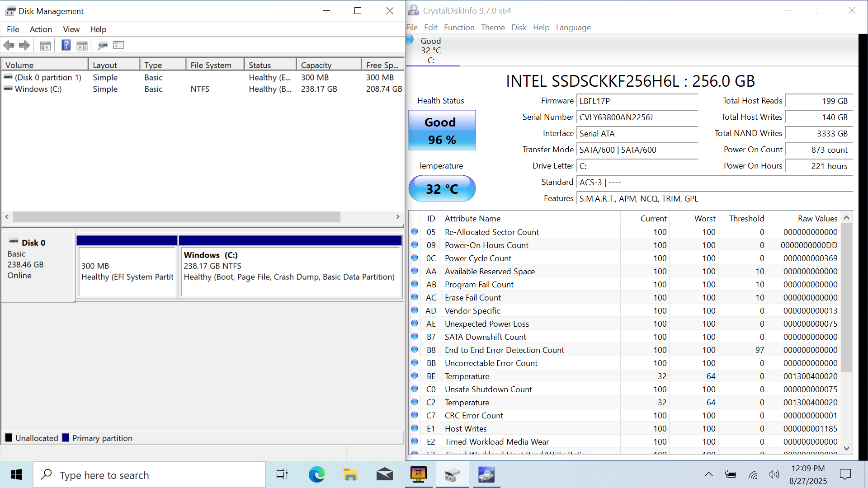Open File Explorer from taskbar

[350, 474]
